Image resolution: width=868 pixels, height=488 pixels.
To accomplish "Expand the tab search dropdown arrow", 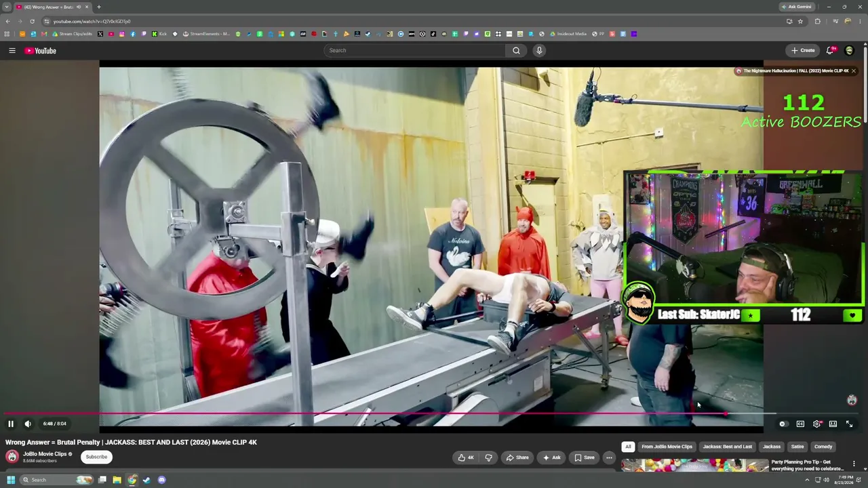I will pos(7,7).
